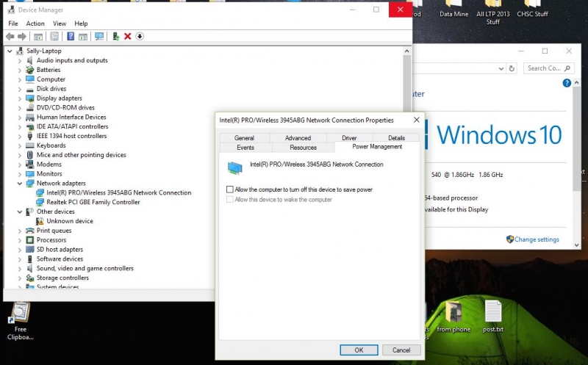Expand the Display adapters node

pos(20,98)
